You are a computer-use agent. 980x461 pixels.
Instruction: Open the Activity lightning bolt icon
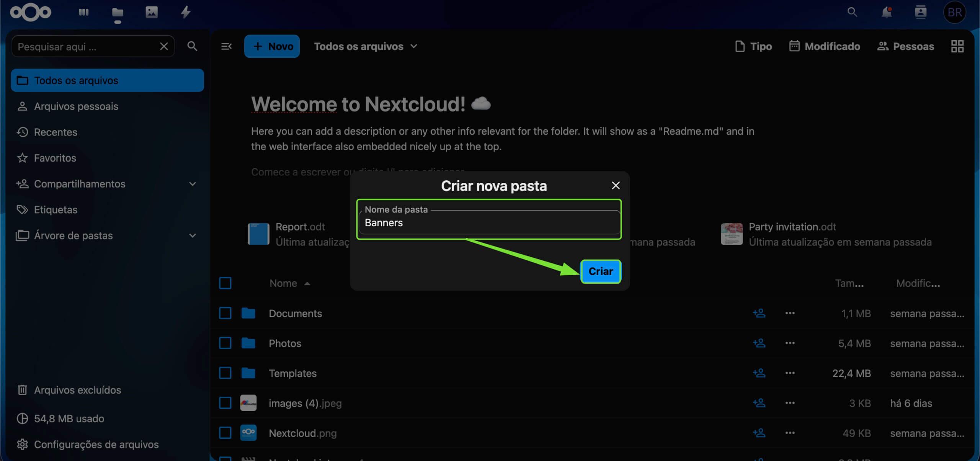tap(186, 12)
